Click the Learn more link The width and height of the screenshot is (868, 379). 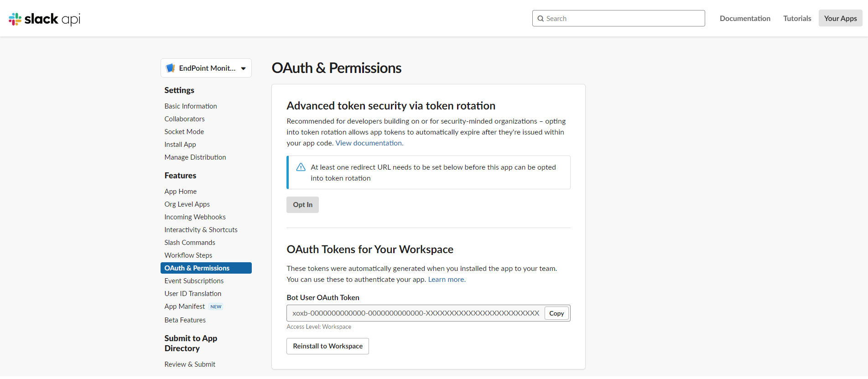pyautogui.click(x=446, y=280)
